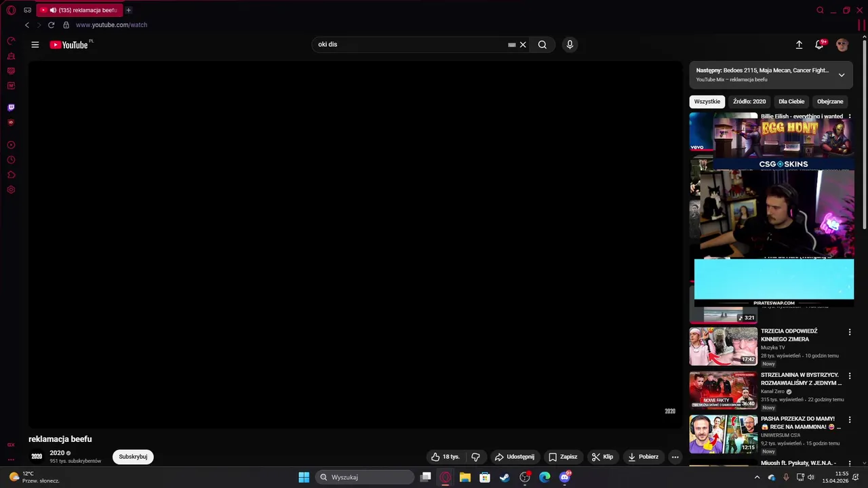Mute the tab via its speaker icon
The height and width of the screenshot is (488, 868).
point(53,10)
